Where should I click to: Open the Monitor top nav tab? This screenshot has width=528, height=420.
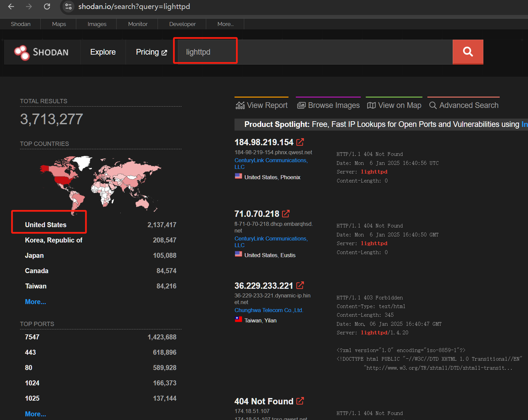[138, 24]
